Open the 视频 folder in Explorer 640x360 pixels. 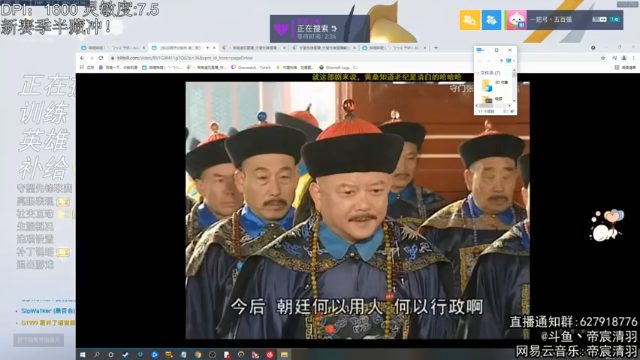493,99
